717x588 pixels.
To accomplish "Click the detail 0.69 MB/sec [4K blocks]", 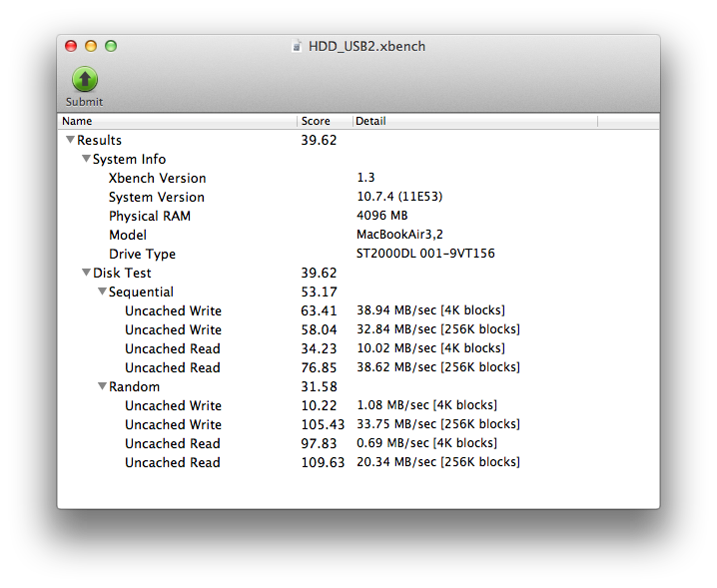I will [x=426, y=443].
